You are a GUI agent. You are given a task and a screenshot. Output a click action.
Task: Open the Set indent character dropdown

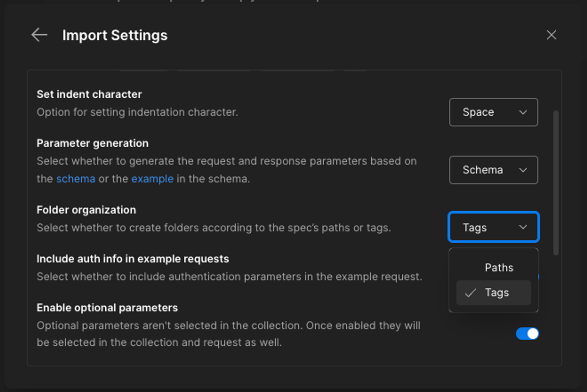493,112
